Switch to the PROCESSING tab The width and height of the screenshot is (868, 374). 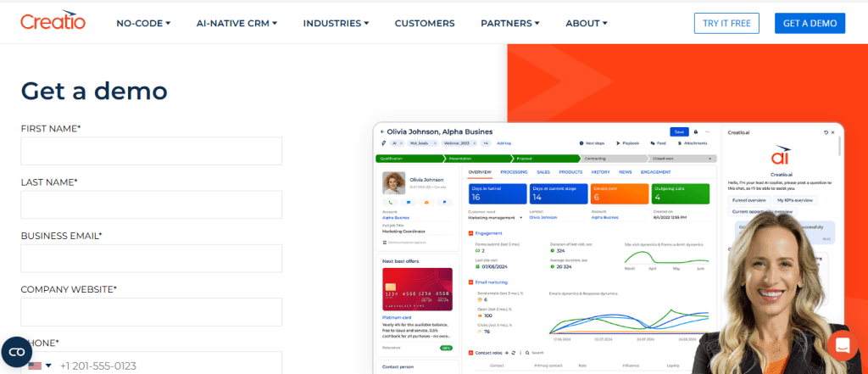tap(514, 172)
